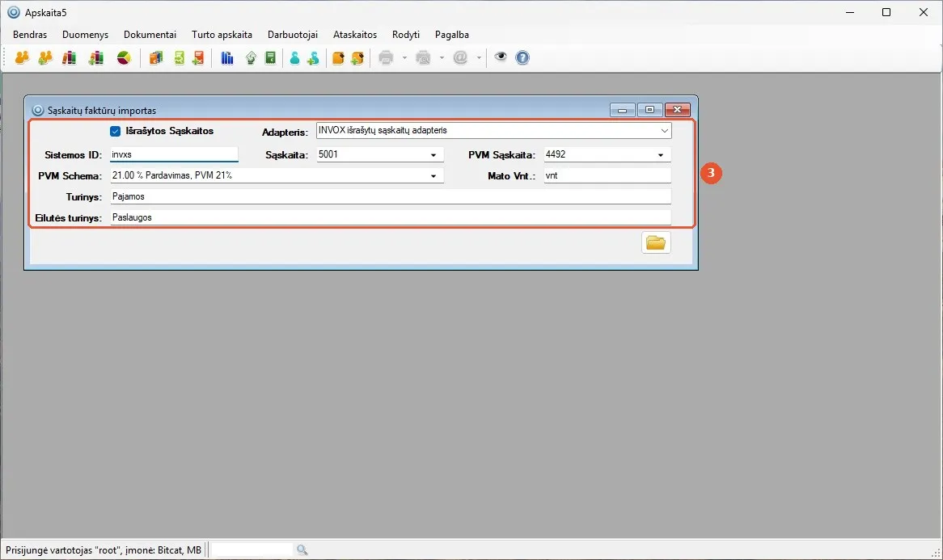
Task: Click the print preview toolbar icon
Action: 424,57
